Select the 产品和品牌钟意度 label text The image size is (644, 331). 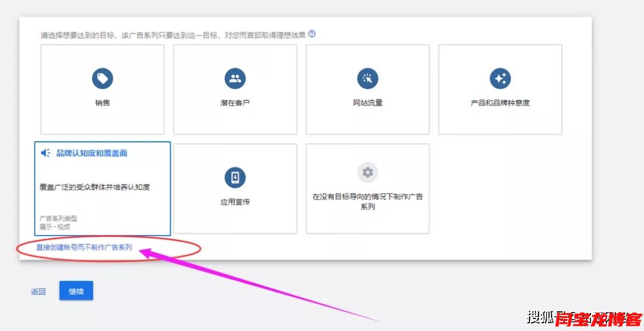tap(500, 103)
